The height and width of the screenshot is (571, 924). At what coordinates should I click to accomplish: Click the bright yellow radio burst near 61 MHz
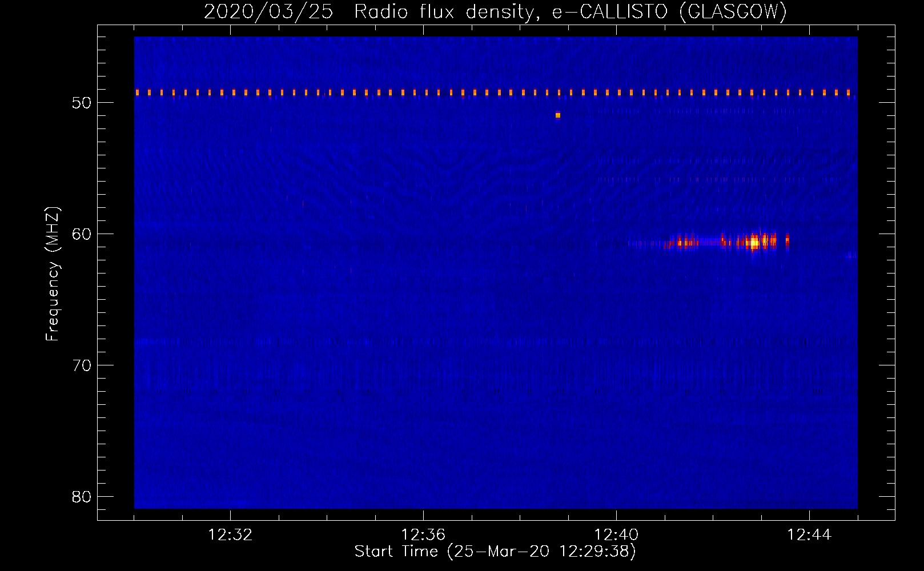pos(754,242)
